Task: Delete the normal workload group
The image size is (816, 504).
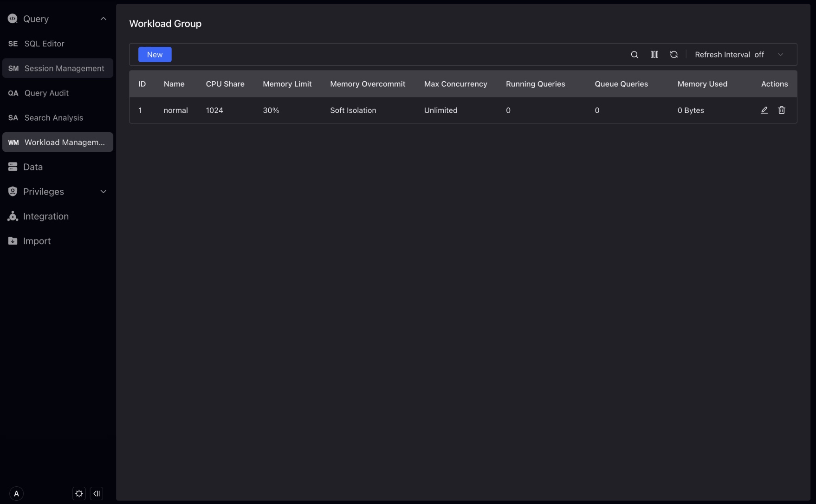Action: (x=782, y=110)
